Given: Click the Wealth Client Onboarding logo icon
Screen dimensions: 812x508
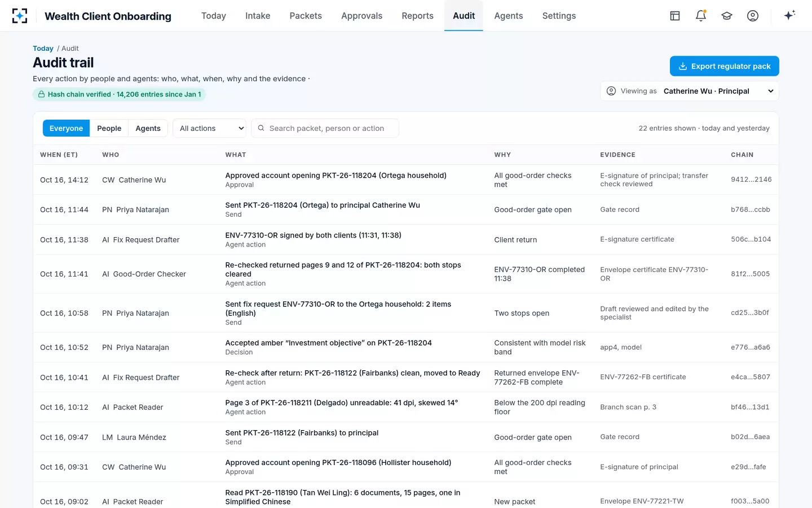Looking at the screenshot, I should point(20,16).
